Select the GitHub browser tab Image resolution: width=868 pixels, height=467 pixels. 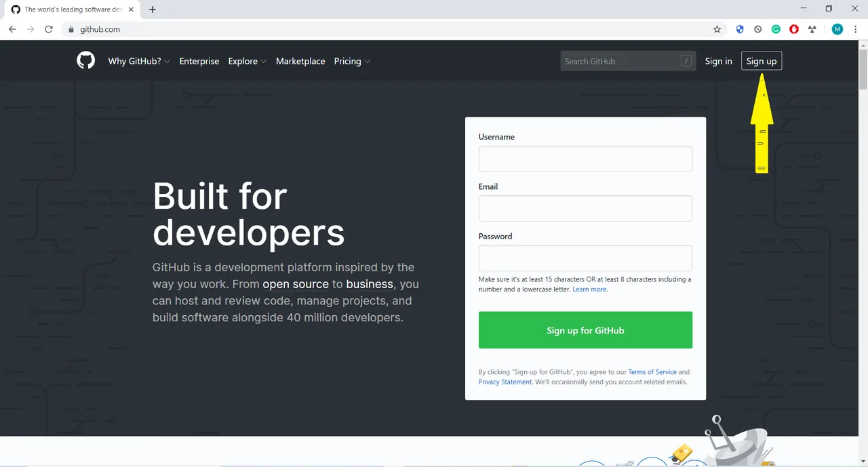coord(73,9)
